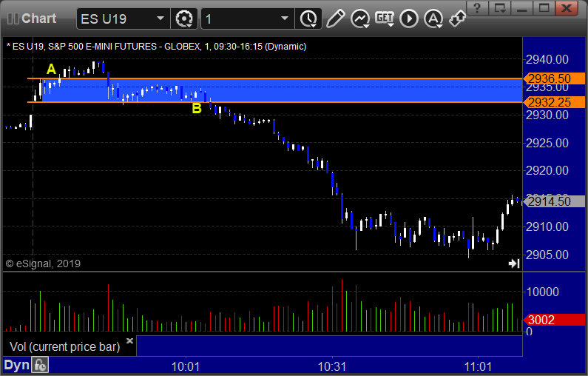
Task: Select the yellow A annotation on chart
Action: [51, 69]
